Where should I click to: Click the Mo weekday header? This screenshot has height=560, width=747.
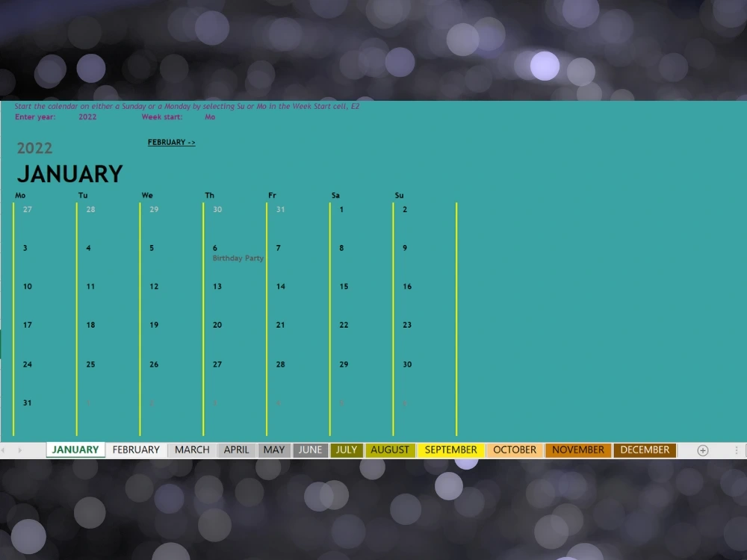20,195
